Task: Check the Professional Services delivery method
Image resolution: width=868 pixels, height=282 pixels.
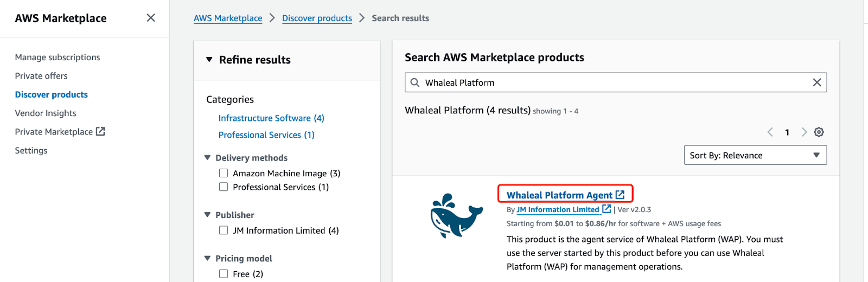Action: pos(224,187)
